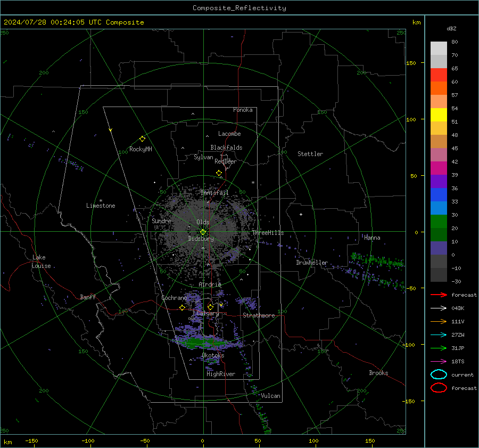Viewport: 479px width, 448px height.
Task: Click the dBZ legend heading
Action: tap(451, 28)
